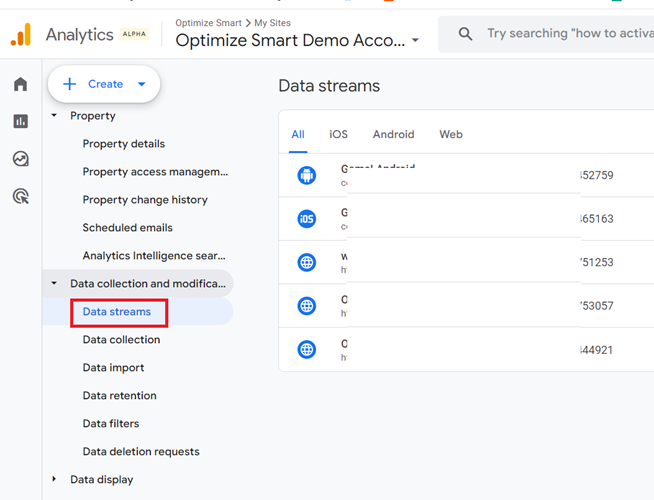Click the Create button label

coord(106,84)
